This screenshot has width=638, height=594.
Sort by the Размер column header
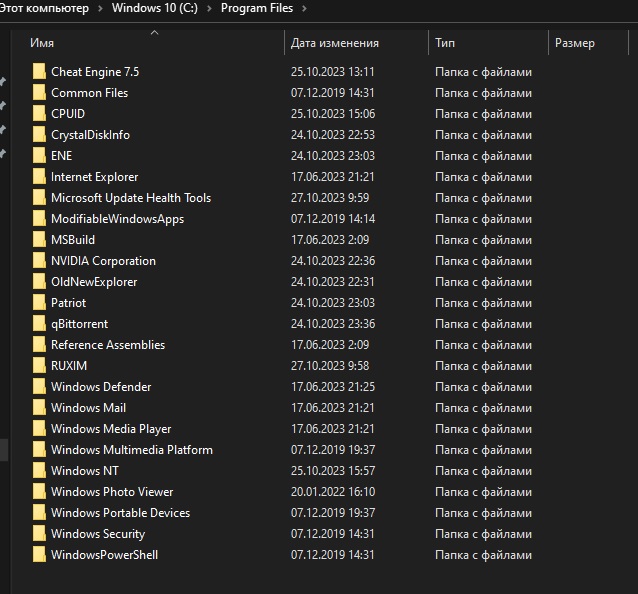[x=575, y=43]
